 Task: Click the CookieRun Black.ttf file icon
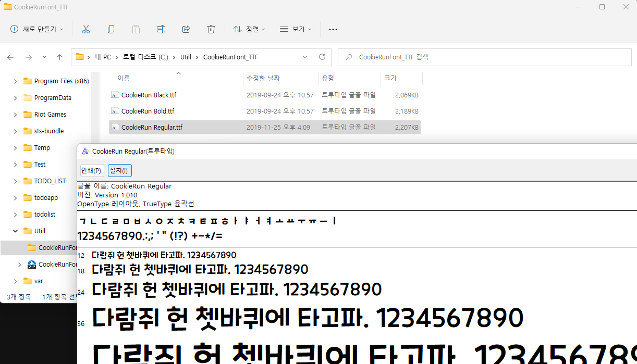coord(115,95)
